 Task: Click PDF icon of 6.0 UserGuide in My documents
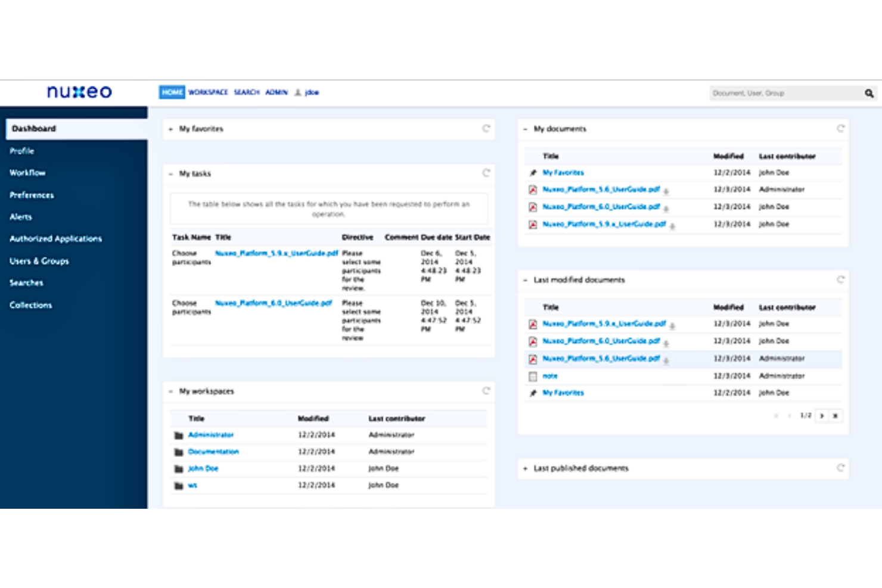coord(533,207)
